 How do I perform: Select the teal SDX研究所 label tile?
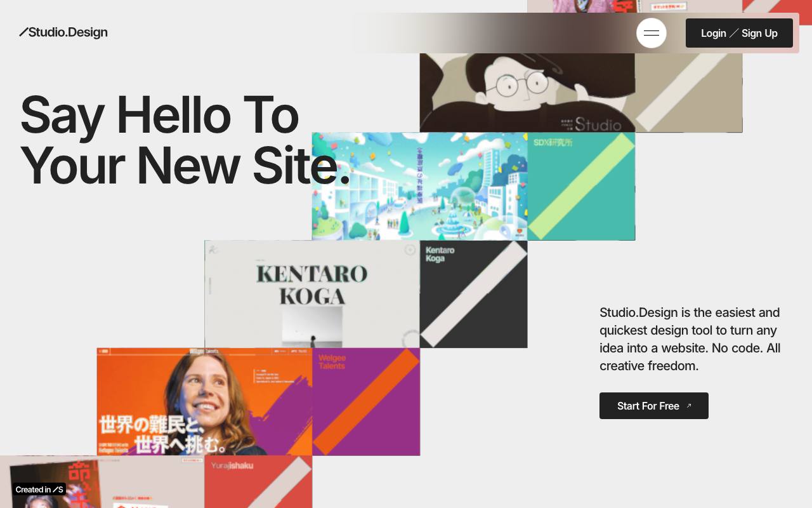coord(582,186)
